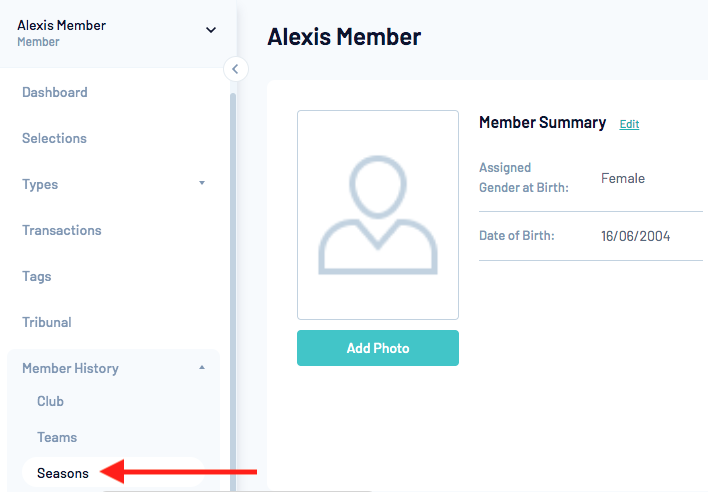Select Tags in the sidebar
Screen dimensions: 708x492
[36, 276]
